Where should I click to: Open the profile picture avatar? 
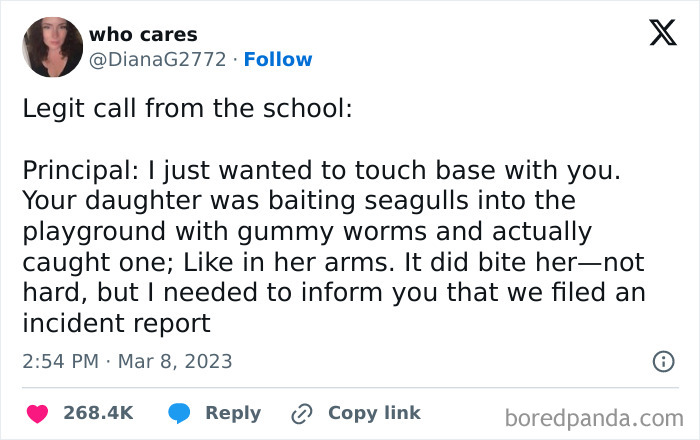point(52,47)
